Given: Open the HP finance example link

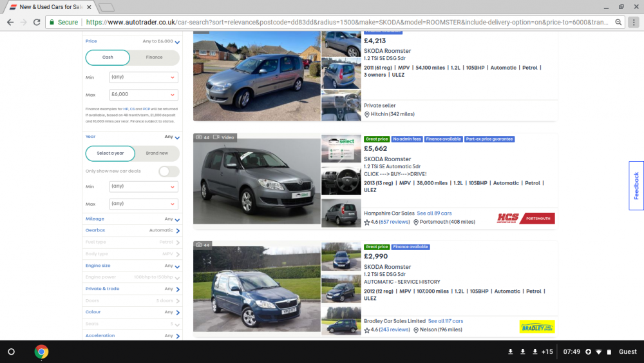Looking at the screenshot, I should [x=126, y=109].
